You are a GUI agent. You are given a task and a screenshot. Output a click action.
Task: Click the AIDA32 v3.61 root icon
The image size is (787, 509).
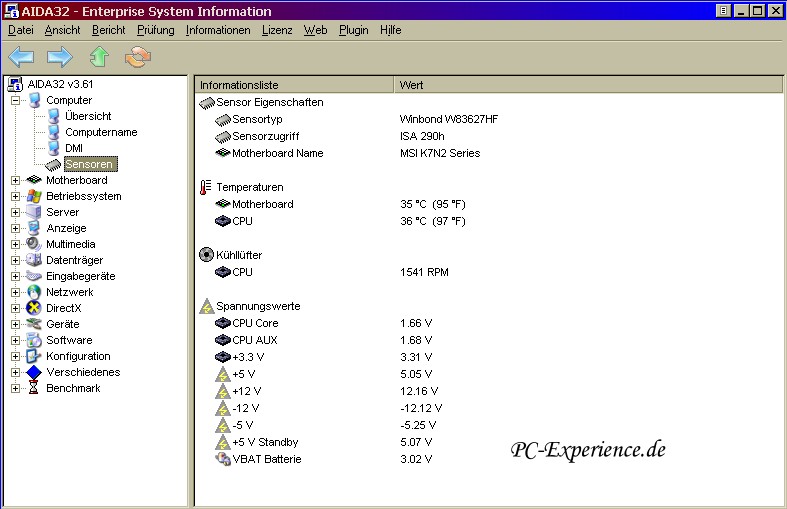(15, 84)
